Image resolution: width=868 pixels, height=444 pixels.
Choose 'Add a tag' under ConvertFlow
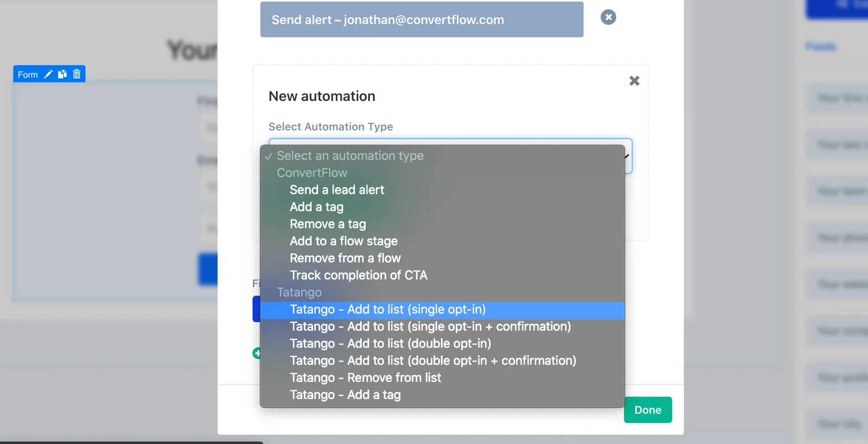pos(442,207)
